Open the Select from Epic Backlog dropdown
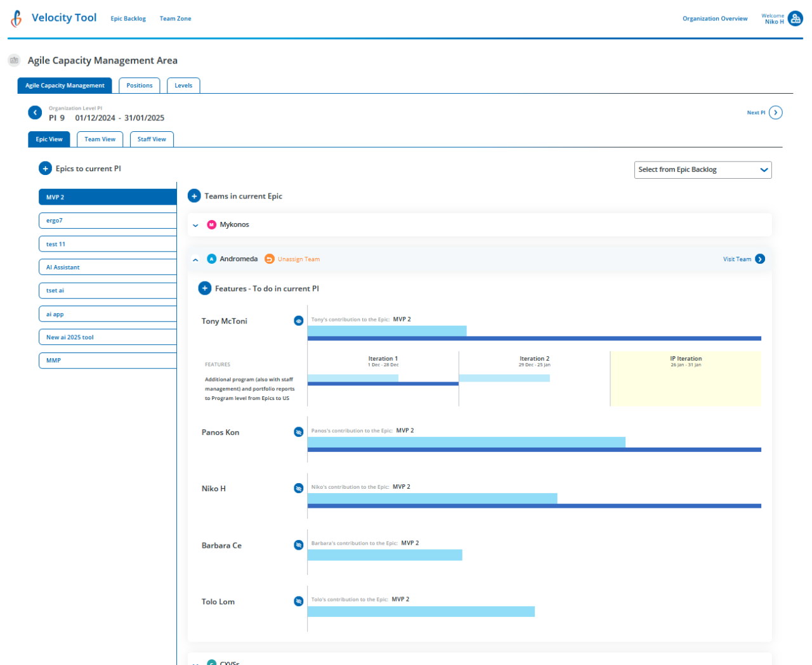This screenshot has width=812, height=665. (703, 169)
